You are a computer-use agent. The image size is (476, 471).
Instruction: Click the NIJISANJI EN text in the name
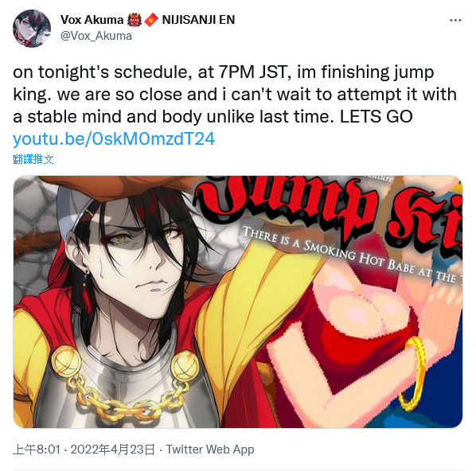tap(198, 20)
